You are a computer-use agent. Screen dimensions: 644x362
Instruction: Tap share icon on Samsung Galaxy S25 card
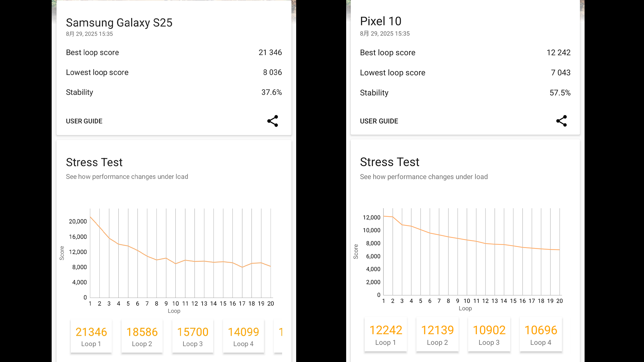click(x=272, y=121)
